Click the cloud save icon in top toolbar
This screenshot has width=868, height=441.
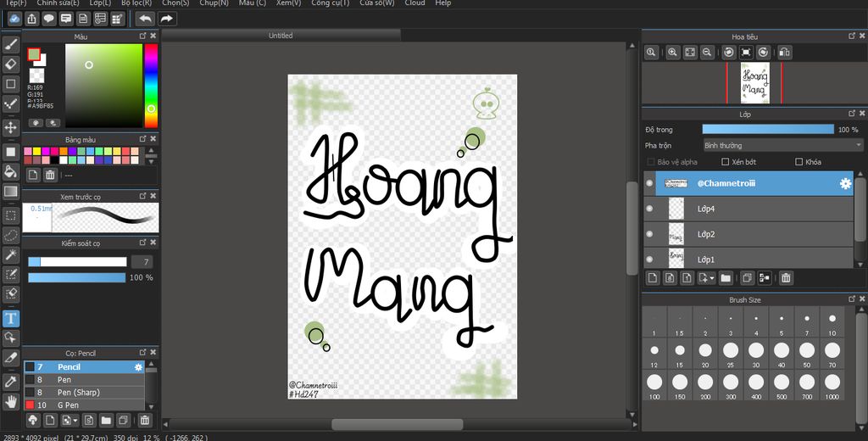[x=15, y=19]
